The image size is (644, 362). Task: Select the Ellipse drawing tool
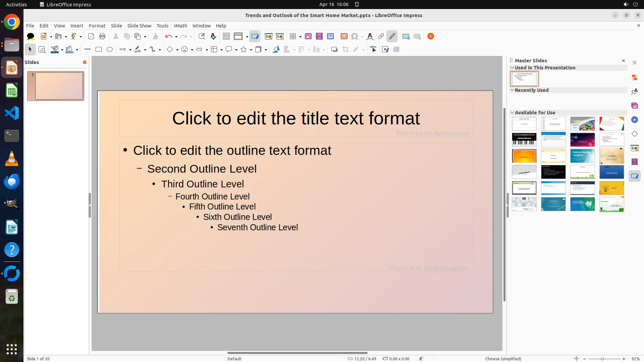110,50
